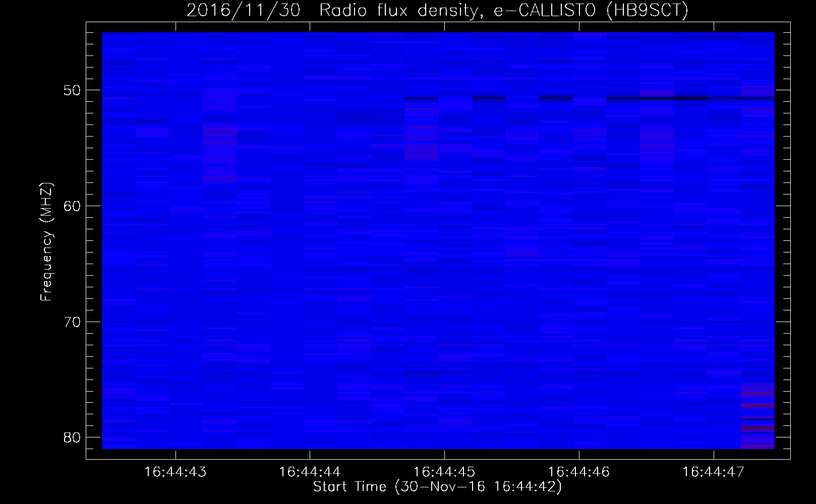816x504 pixels.
Task: Click the 16:44:43 time tick label
Action: point(175,472)
